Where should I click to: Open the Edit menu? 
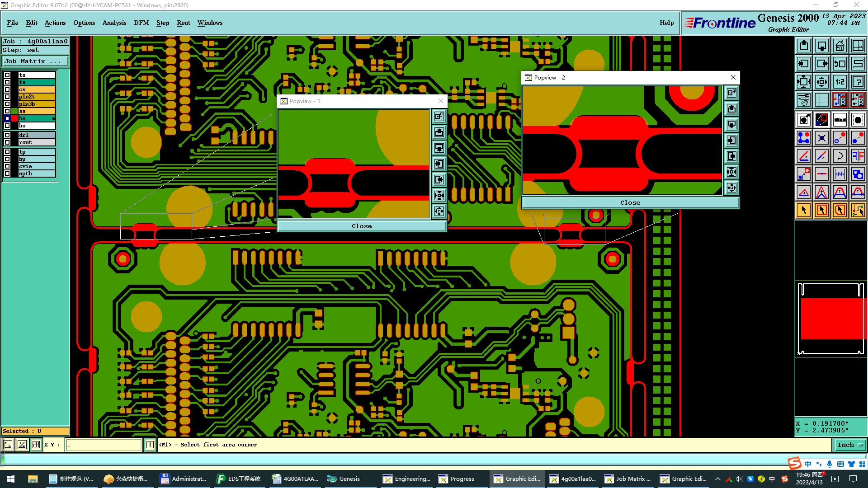pos(32,23)
